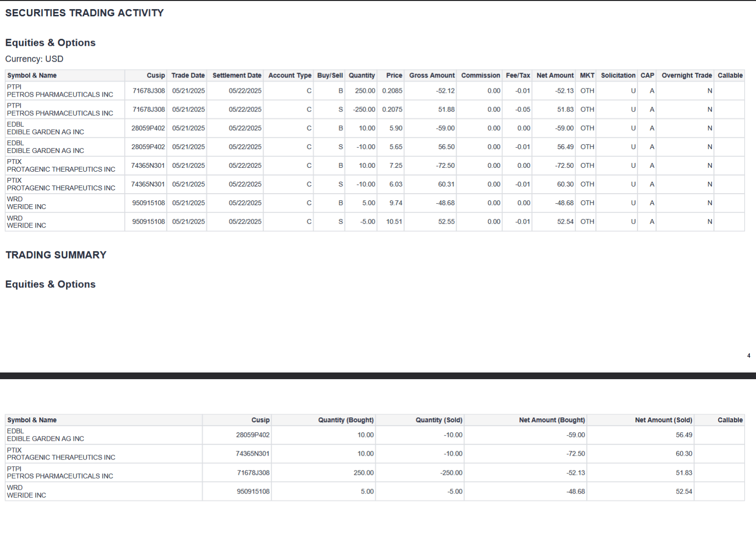Click the page number 4
The image size is (756, 536).
[x=749, y=356]
